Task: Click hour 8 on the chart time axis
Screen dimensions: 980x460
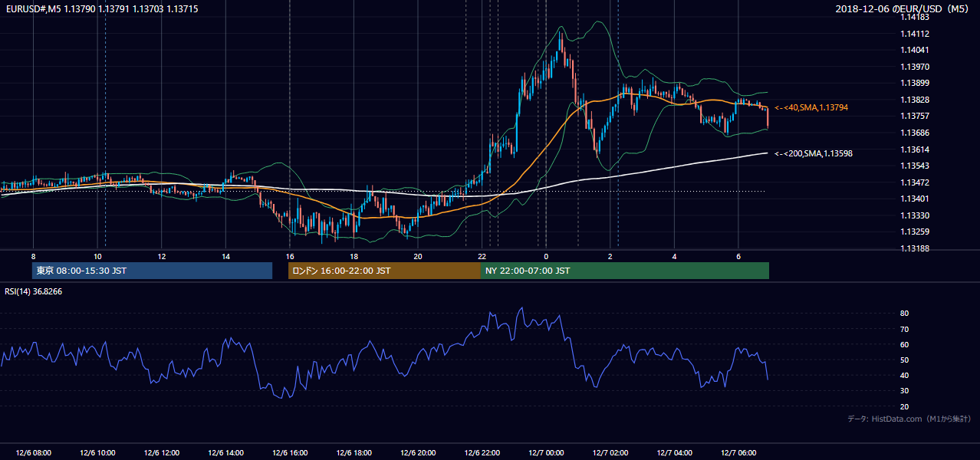Action: [x=33, y=256]
